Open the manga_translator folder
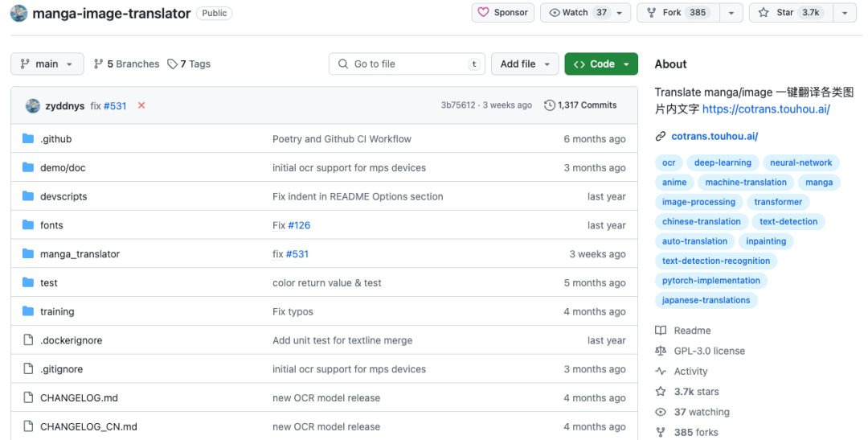The image size is (868, 440). [x=80, y=254]
